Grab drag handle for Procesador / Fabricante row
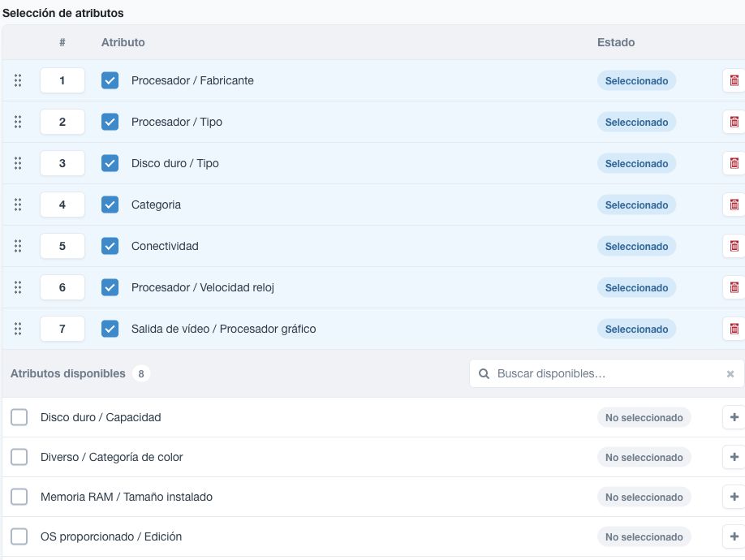This screenshot has width=745, height=560. tap(18, 80)
